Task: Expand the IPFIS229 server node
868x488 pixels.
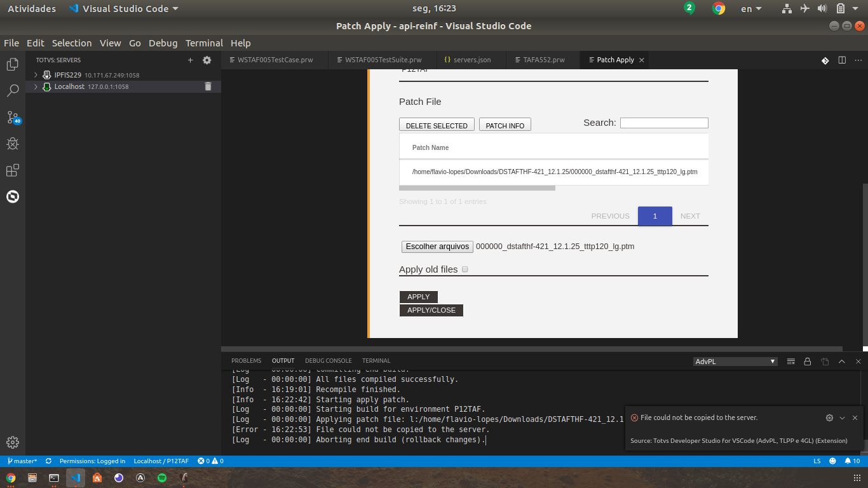Action: coord(36,75)
